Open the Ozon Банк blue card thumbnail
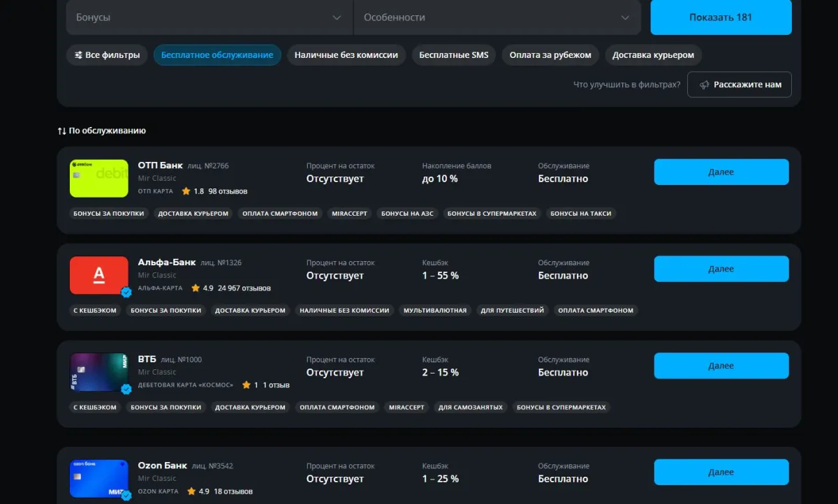 coord(99,479)
